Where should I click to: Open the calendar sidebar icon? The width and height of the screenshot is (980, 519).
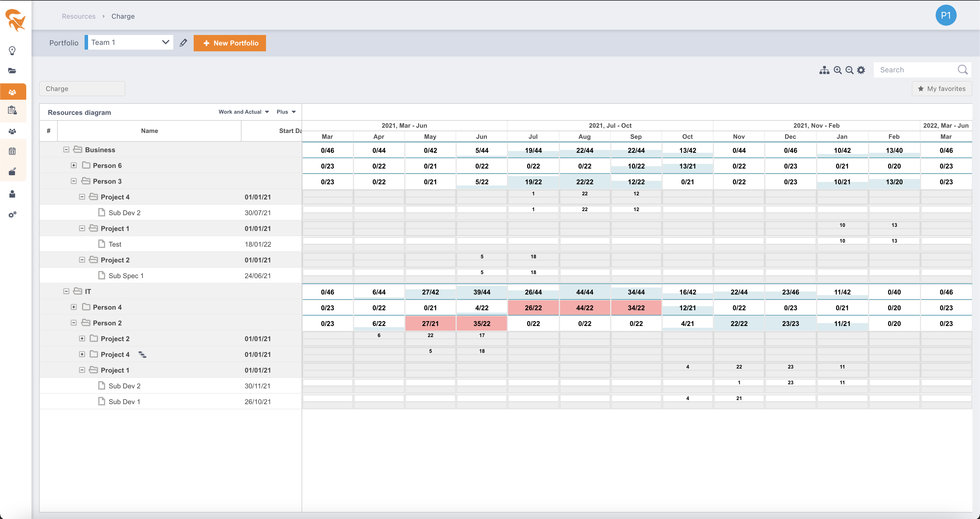12,151
